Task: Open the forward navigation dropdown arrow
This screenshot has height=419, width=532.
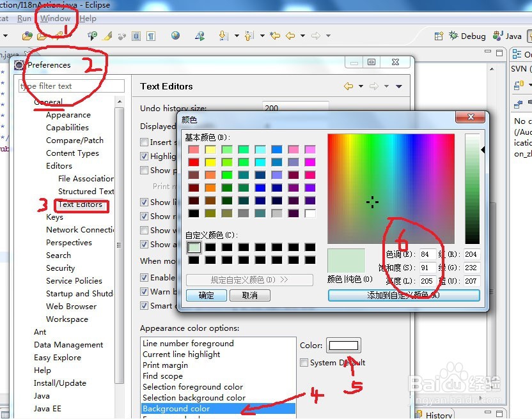Action: pos(327,36)
